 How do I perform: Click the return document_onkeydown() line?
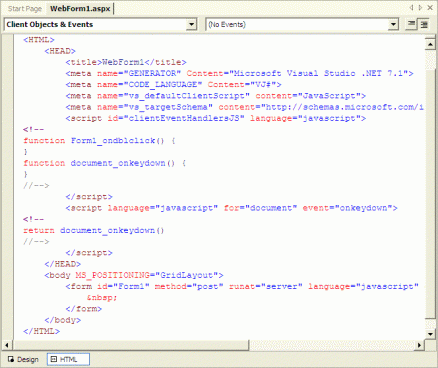coord(94,230)
